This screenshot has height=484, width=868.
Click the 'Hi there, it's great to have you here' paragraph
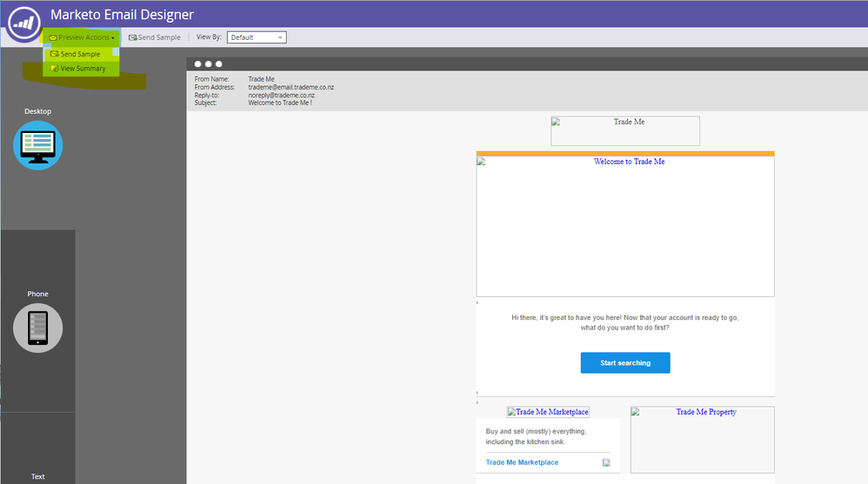(x=625, y=322)
